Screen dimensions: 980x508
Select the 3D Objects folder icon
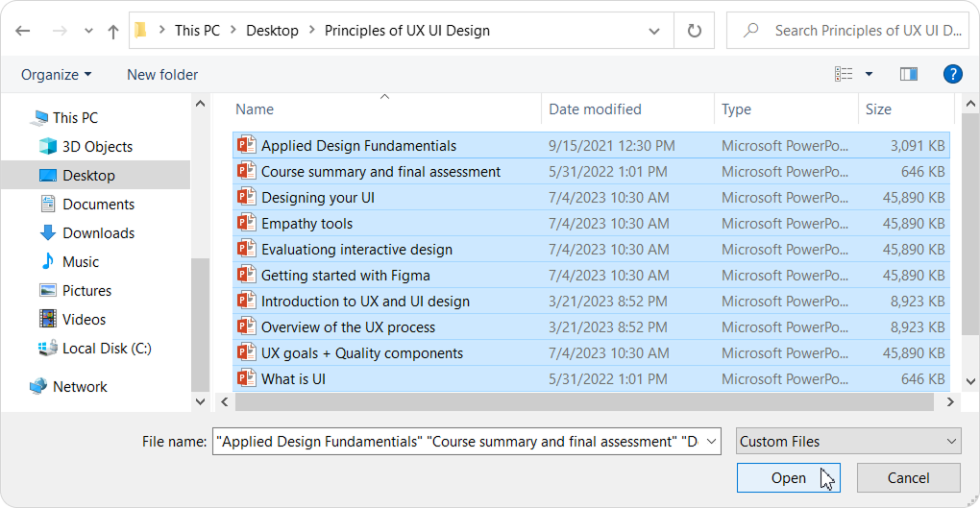click(48, 147)
